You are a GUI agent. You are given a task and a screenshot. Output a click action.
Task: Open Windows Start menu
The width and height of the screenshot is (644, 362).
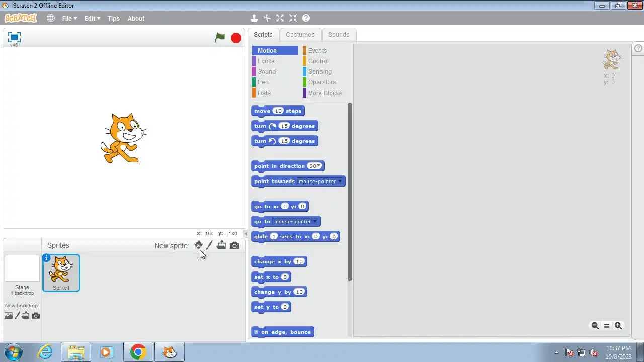click(x=14, y=352)
